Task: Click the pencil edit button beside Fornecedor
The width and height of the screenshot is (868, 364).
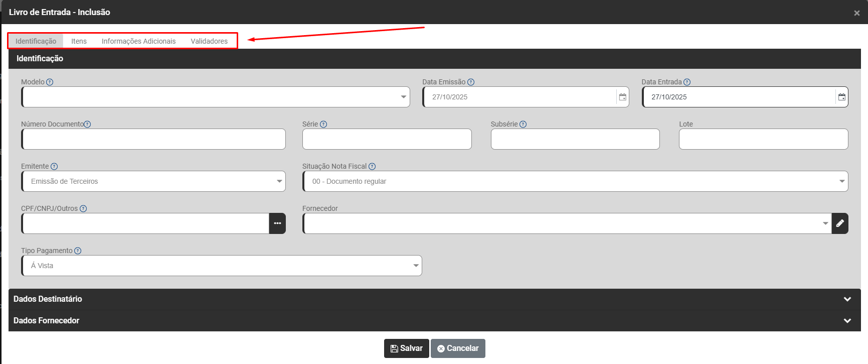Action: point(840,223)
